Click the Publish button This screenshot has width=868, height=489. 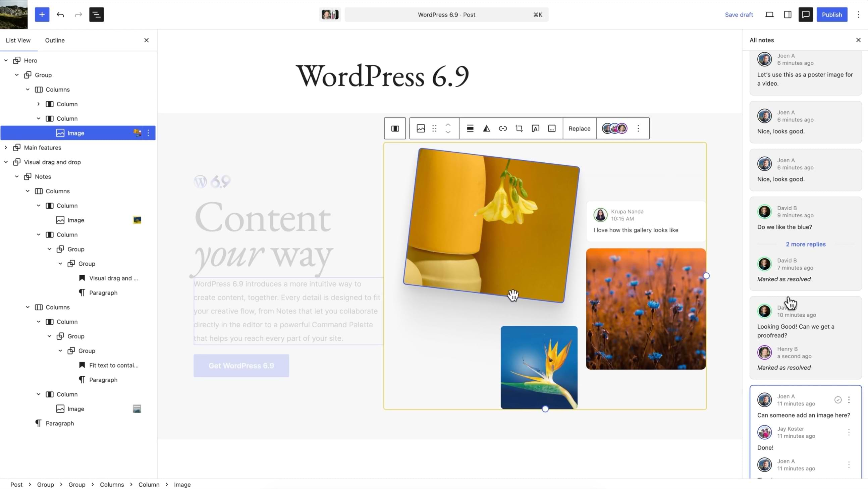tap(831, 14)
